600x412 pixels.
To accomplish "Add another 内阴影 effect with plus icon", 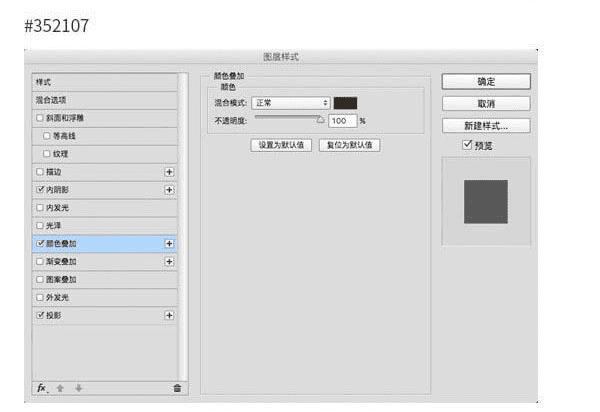I will point(169,190).
